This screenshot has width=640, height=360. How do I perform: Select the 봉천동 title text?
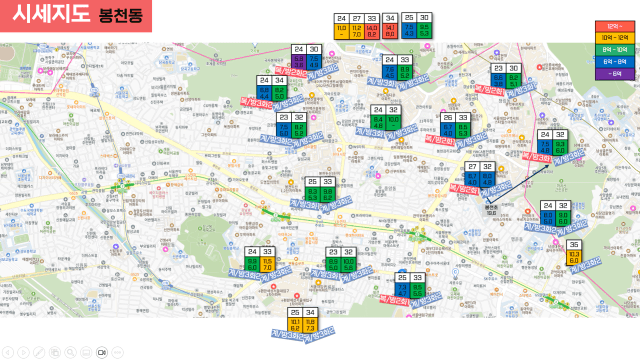click(120, 15)
